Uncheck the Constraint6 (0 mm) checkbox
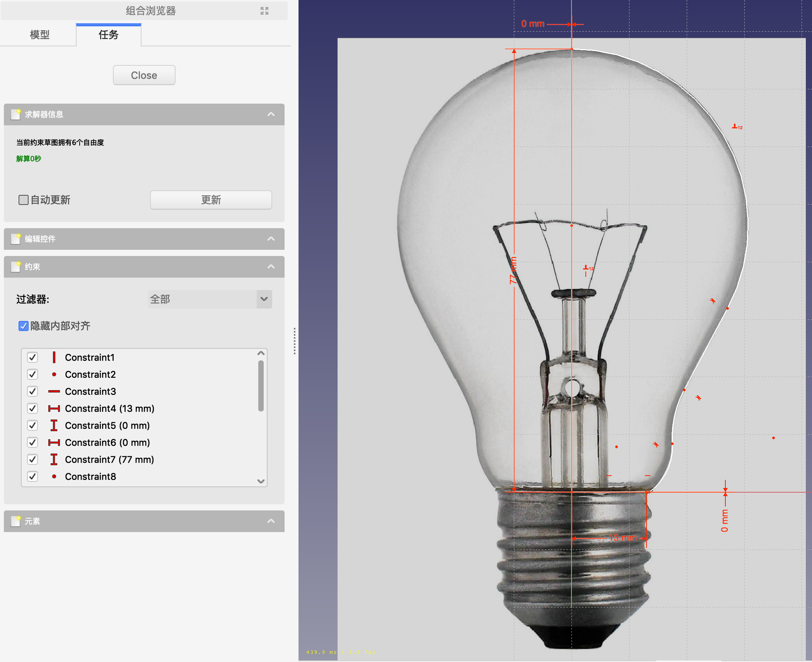Viewport: 812px width, 662px height. coord(32,442)
